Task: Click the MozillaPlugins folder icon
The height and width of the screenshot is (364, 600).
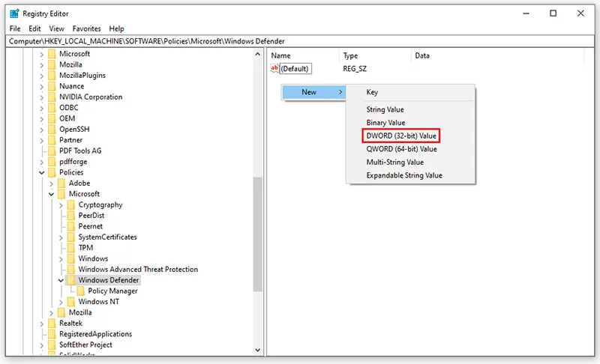Action: tap(52, 75)
